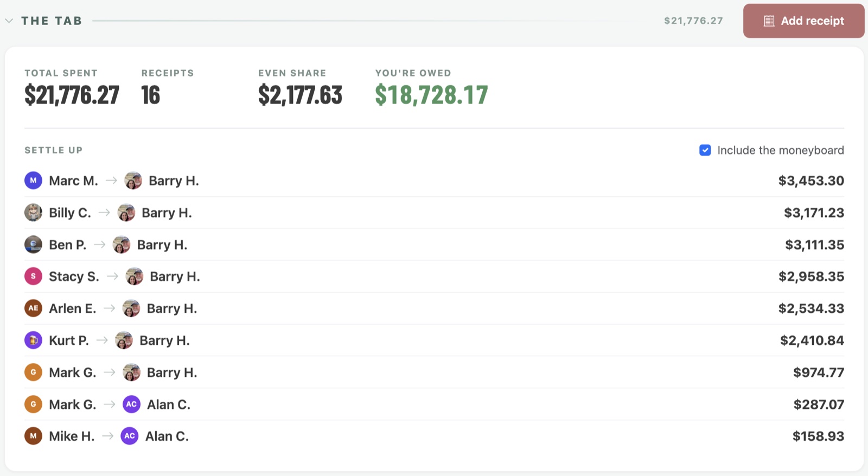This screenshot has height=476, width=868.
Task: Select the $3,453.30 settlement amount
Action: click(x=811, y=181)
